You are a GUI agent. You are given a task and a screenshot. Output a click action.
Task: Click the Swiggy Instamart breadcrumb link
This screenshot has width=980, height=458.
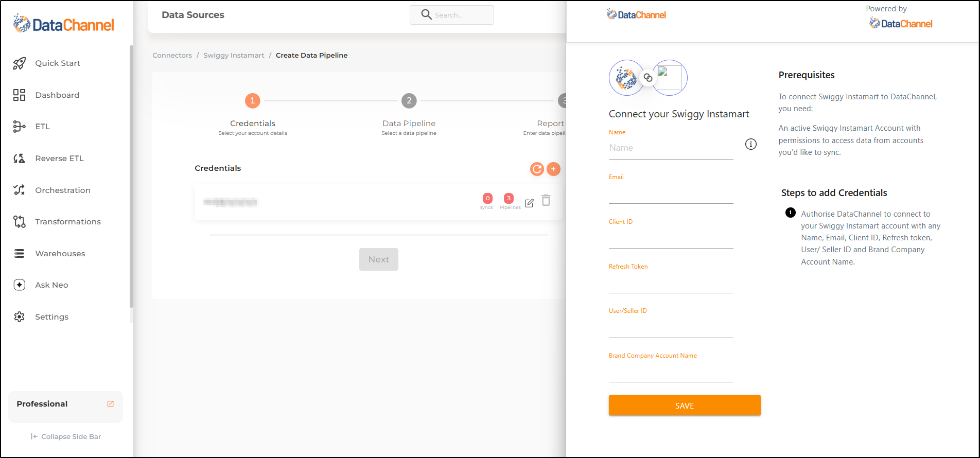234,55
